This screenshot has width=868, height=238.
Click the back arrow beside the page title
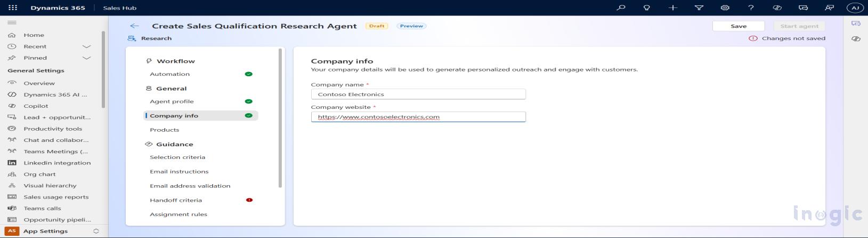coord(134,26)
